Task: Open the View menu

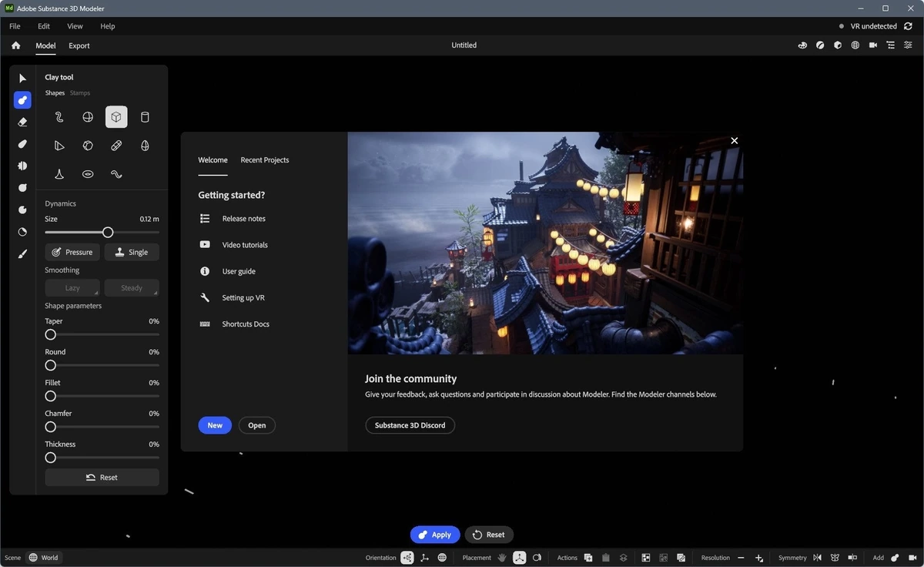Action: [75, 26]
